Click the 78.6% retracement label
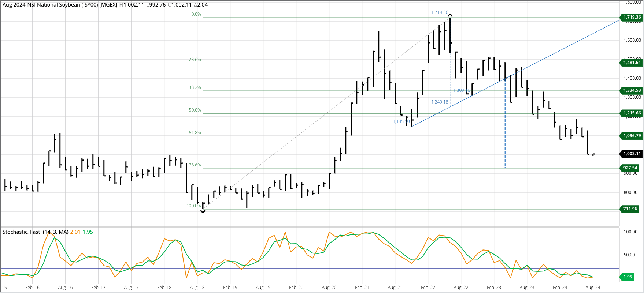This screenshot has height=293, width=644. point(195,165)
